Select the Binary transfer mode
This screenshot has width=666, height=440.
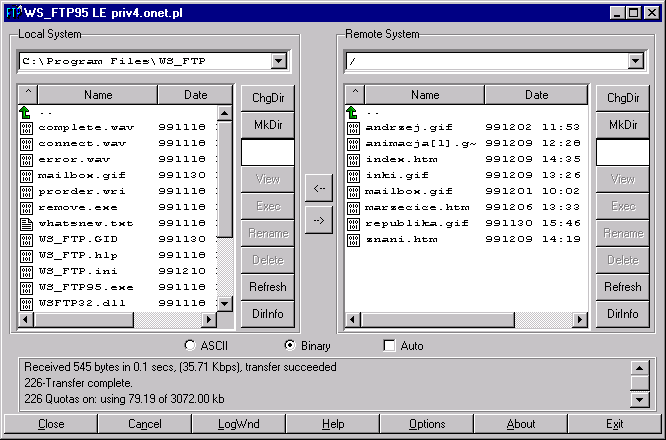290,346
